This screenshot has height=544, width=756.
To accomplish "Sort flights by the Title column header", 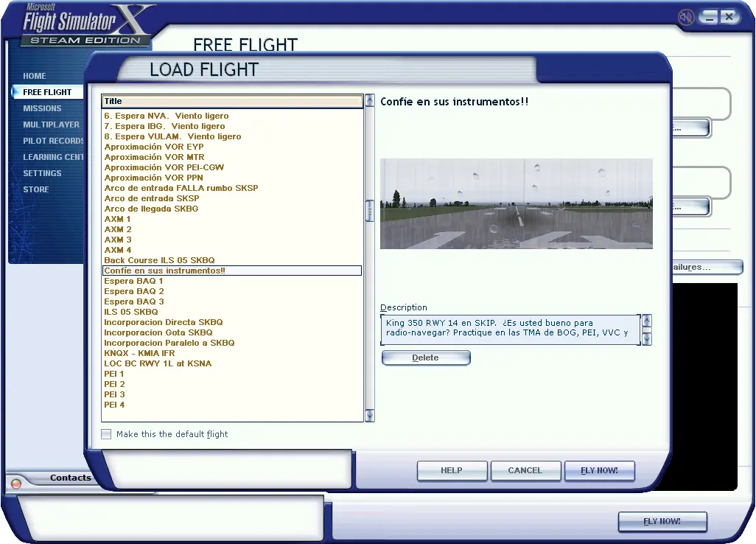I will (233, 101).
